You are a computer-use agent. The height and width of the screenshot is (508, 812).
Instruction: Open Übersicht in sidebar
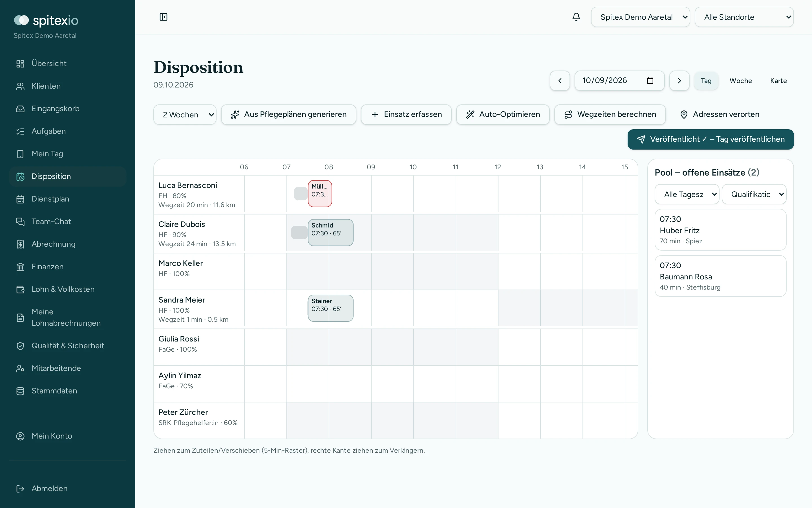point(67,63)
